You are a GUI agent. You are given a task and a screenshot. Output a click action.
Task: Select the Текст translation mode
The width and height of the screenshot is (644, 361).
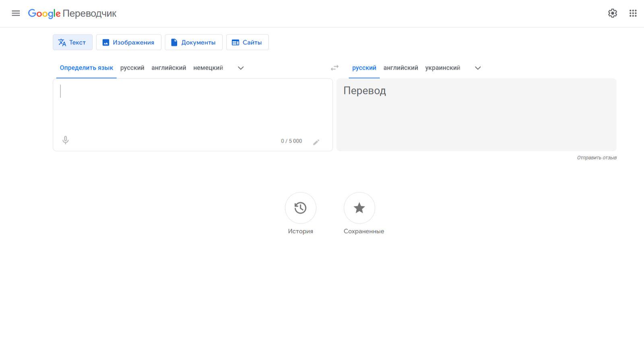72,42
